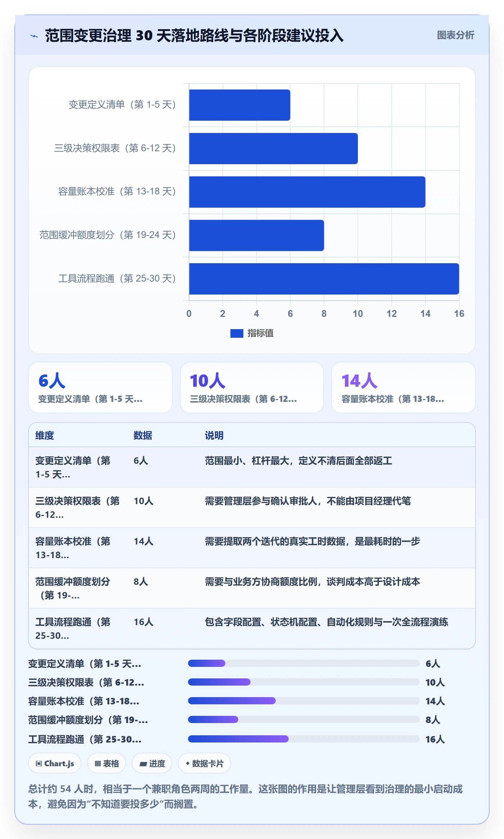Click the 16人 value in the table
The height and width of the screenshot is (839, 504).
click(x=144, y=622)
